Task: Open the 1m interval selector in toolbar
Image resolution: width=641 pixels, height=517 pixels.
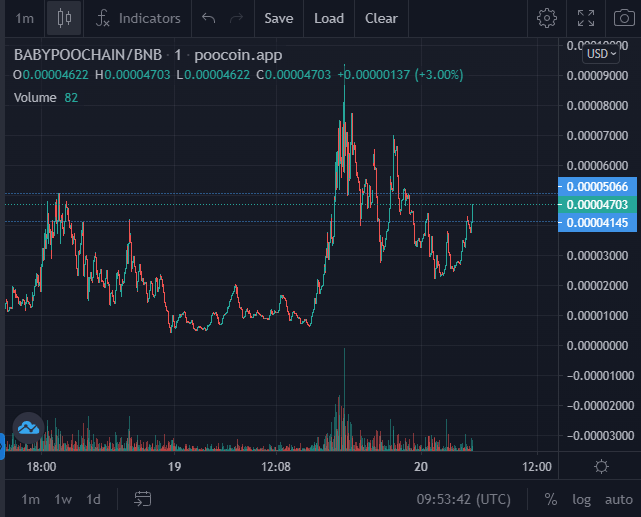Action: (24, 18)
